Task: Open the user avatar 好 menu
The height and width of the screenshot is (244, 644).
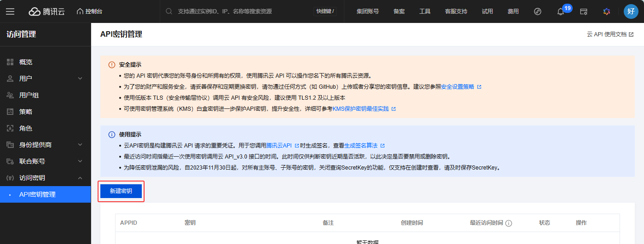Action: pos(631,11)
